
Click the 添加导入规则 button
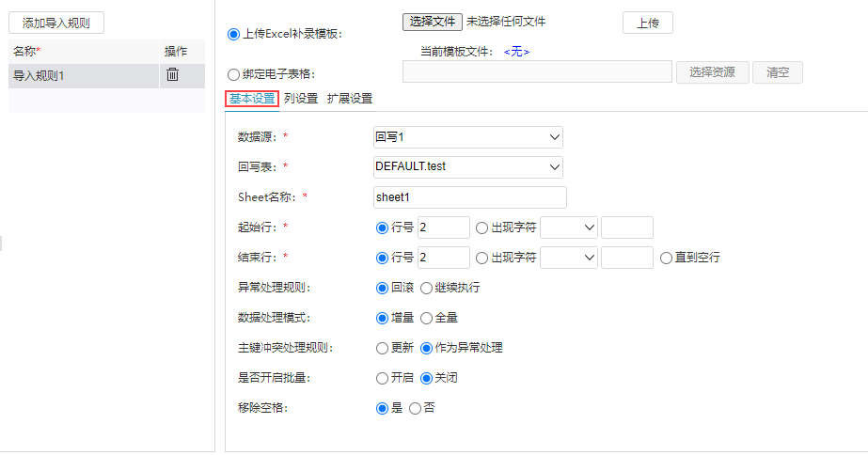(56, 24)
